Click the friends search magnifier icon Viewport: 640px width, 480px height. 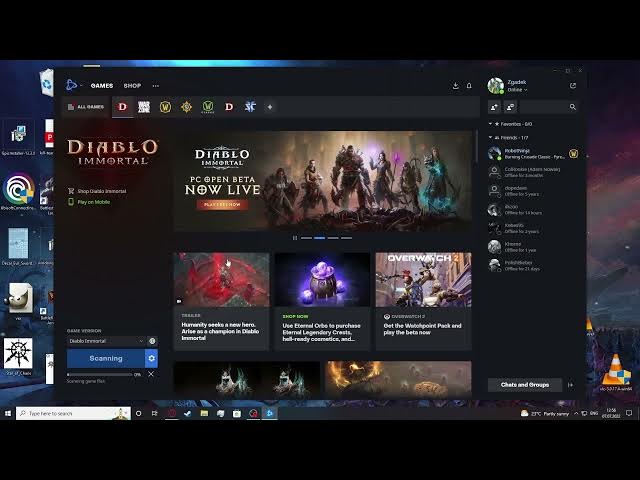tap(573, 107)
